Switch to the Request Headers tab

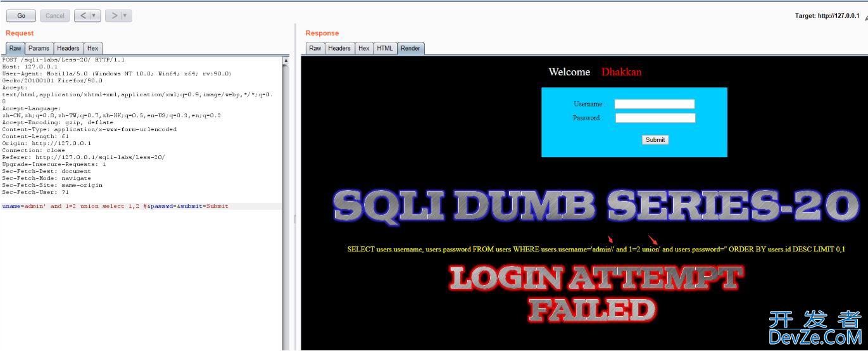coord(68,48)
